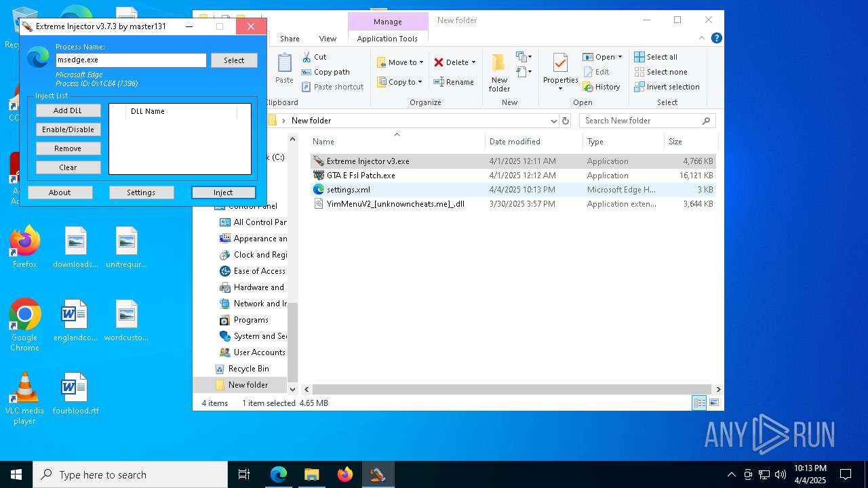Select New folder in navigation pane
This screenshot has height=488, width=868.
coord(241,385)
